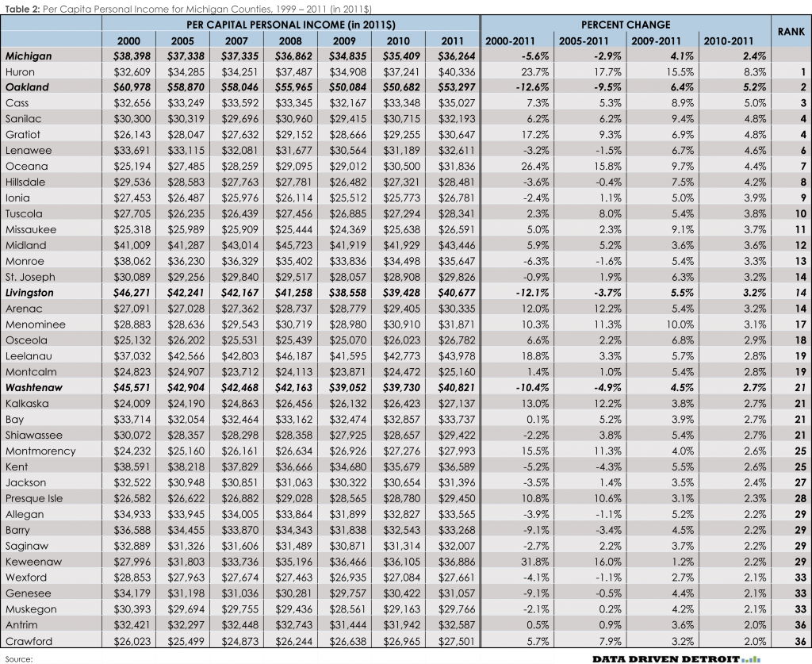Select the RANK column header
The height and width of the screenshot is (664, 812).
pyautogui.click(x=791, y=33)
